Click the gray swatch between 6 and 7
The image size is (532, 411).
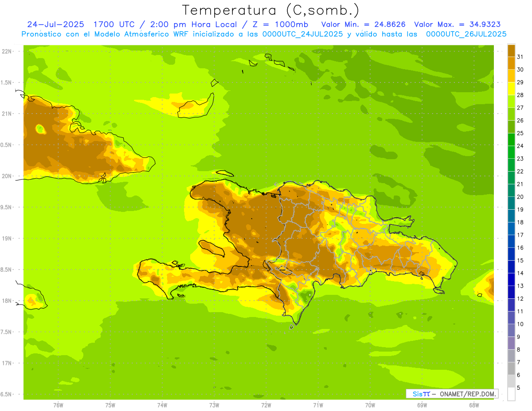pyautogui.click(x=511, y=368)
